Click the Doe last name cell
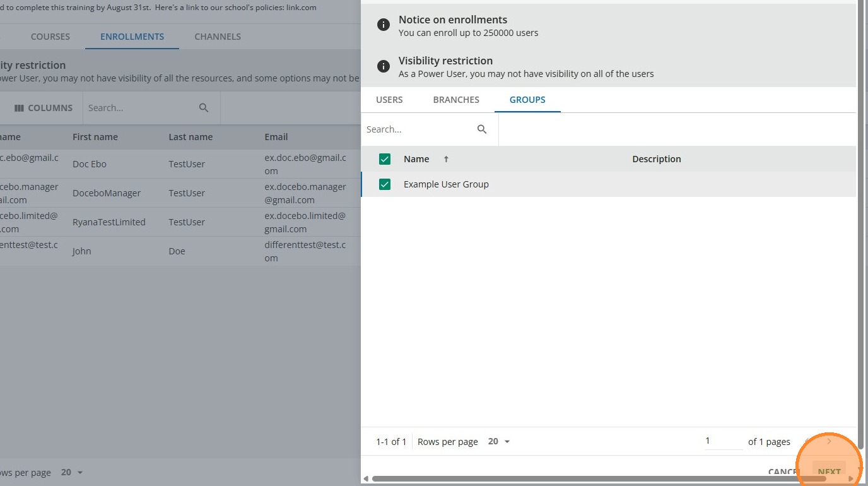Screen dimensions: 868x486 (177, 251)
